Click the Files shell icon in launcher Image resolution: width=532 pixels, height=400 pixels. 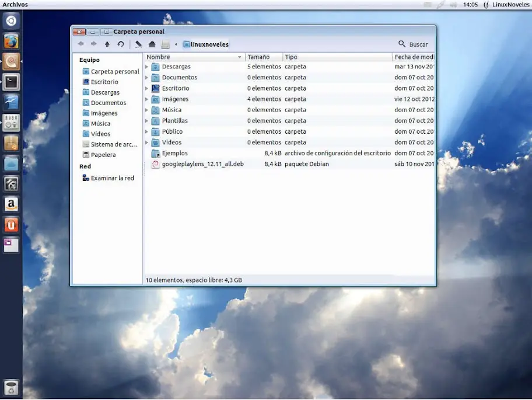pos(11,62)
